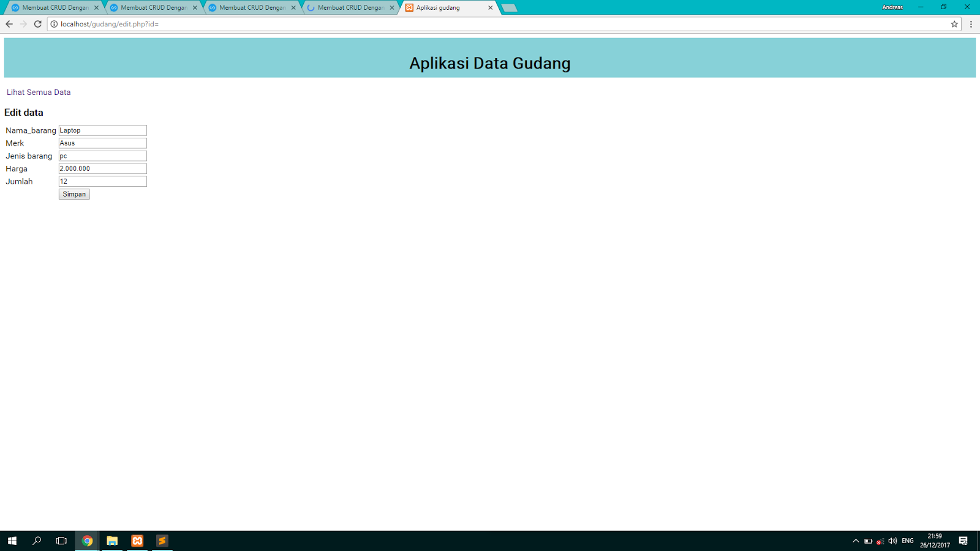The height and width of the screenshot is (551, 980).
Task: Open the XAMPP control panel from taskbar
Action: [x=137, y=541]
